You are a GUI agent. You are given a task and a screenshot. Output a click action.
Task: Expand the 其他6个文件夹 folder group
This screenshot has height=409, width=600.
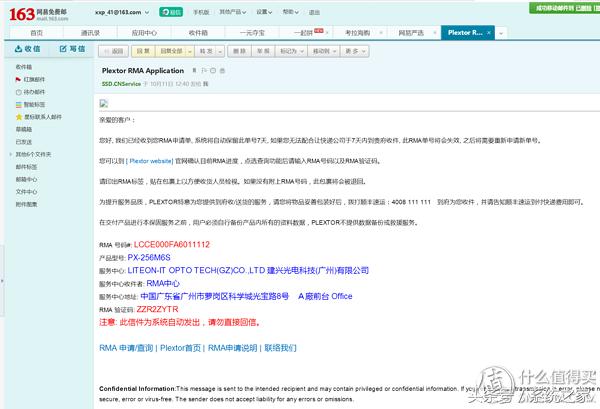(11, 155)
